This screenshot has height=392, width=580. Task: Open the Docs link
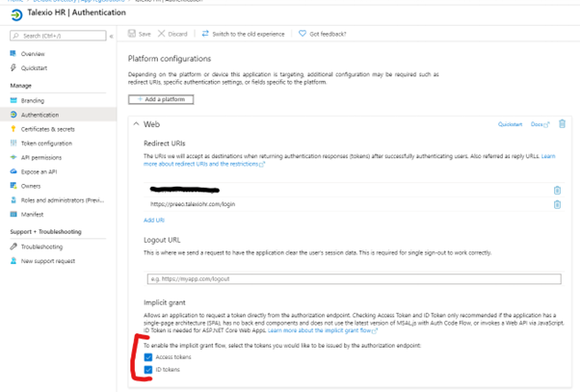click(540, 124)
